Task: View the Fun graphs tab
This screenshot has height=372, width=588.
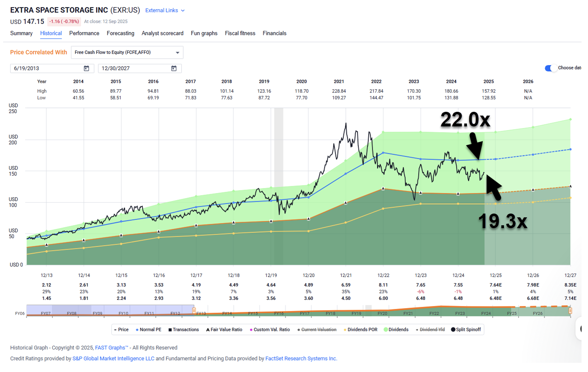Action: pyautogui.click(x=204, y=33)
